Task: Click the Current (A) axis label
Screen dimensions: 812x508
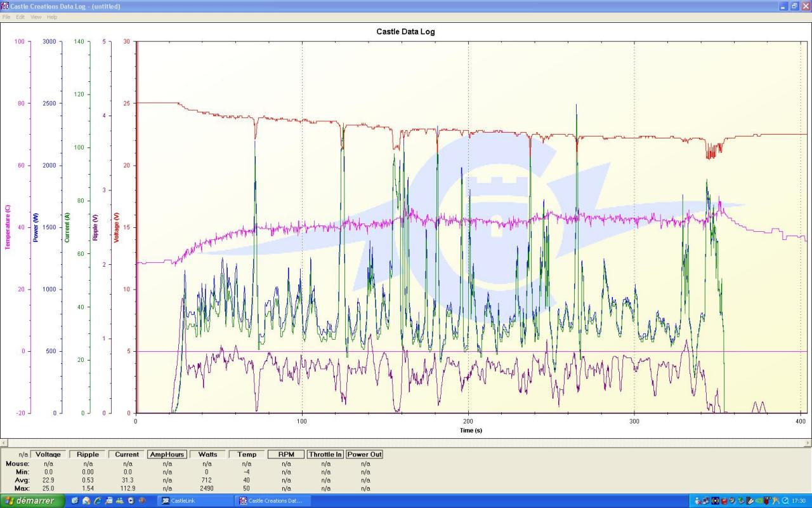Action: [67, 227]
